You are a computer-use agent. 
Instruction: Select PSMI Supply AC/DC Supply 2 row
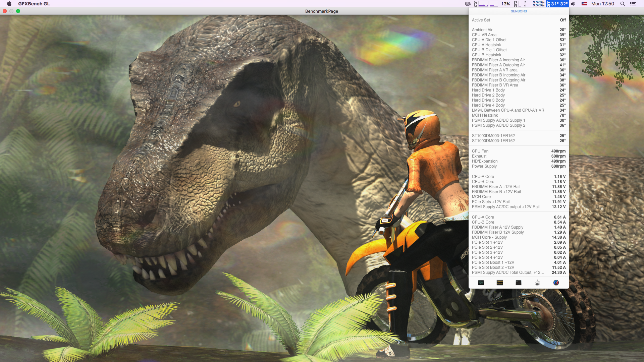click(519, 125)
